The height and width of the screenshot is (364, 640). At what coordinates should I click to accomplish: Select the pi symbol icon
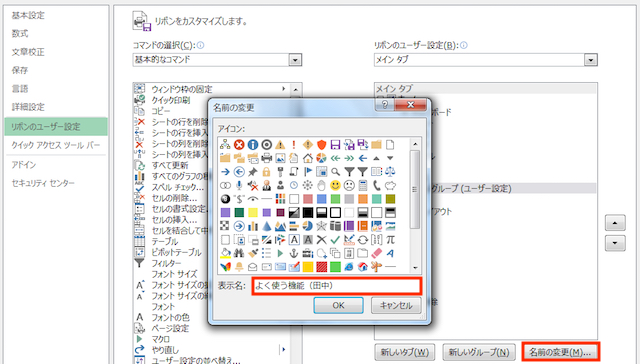(390, 240)
